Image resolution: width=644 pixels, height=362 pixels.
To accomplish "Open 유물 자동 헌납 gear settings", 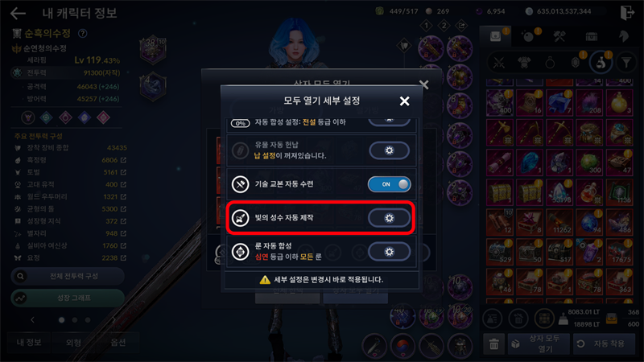I will point(389,150).
